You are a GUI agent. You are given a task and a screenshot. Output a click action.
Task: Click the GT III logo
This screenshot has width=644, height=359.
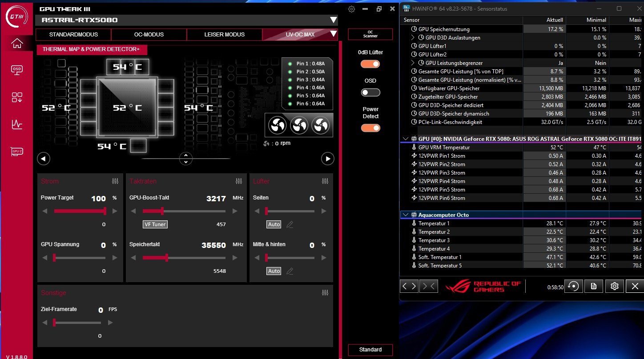pyautogui.click(x=16, y=16)
